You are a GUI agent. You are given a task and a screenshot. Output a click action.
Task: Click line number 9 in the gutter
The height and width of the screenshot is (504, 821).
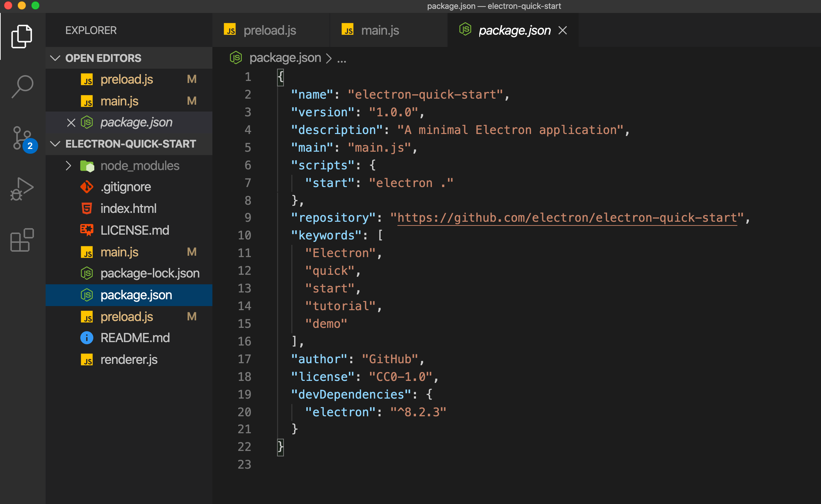(x=247, y=218)
